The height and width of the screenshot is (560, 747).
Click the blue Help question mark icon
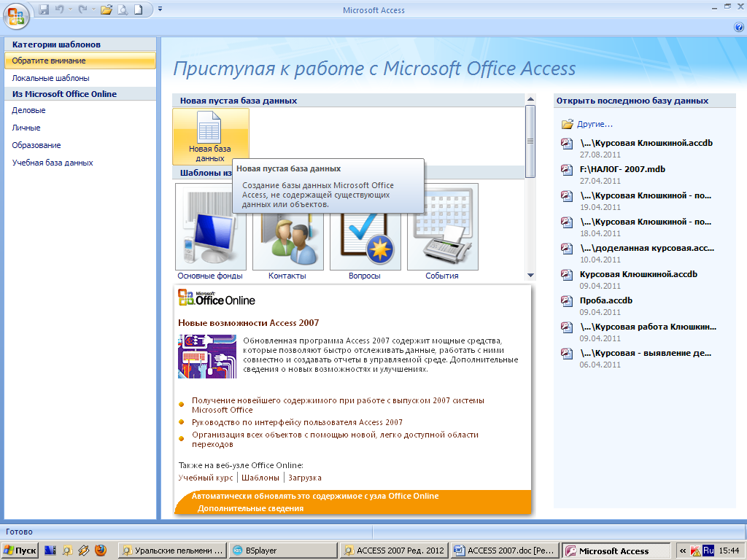(x=739, y=27)
